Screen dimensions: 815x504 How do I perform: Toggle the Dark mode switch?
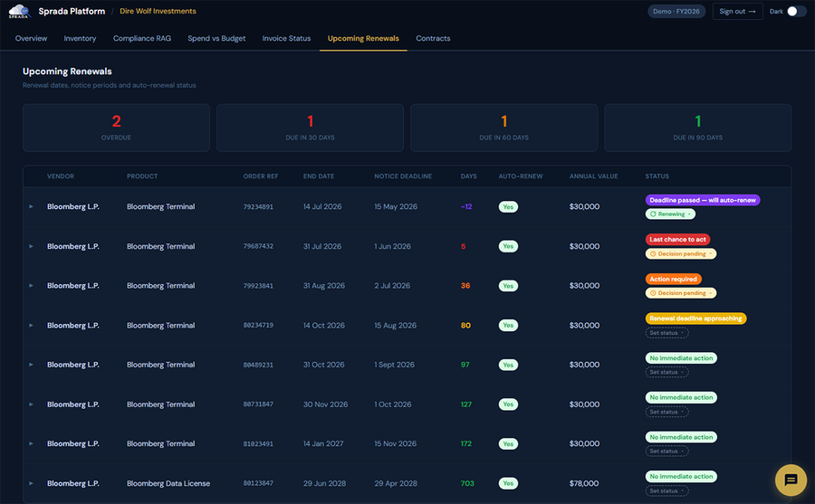click(796, 12)
